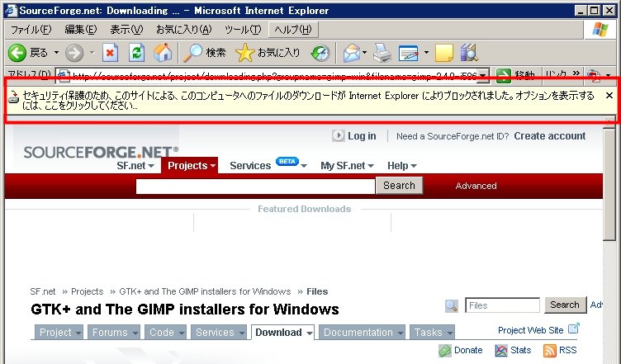Viewport: 621px width, 364px height.
Task: Click the vertical scrollbar thumb
Action: coord(609,184)
